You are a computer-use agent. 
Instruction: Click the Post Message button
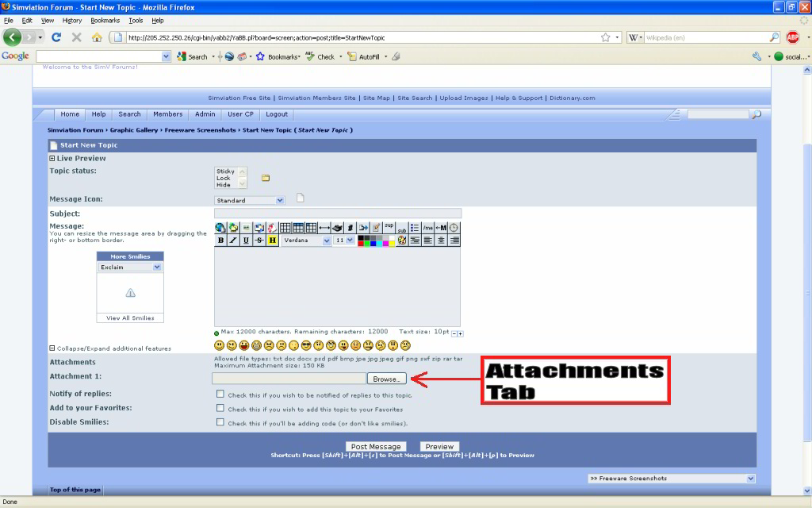(376, 447)
